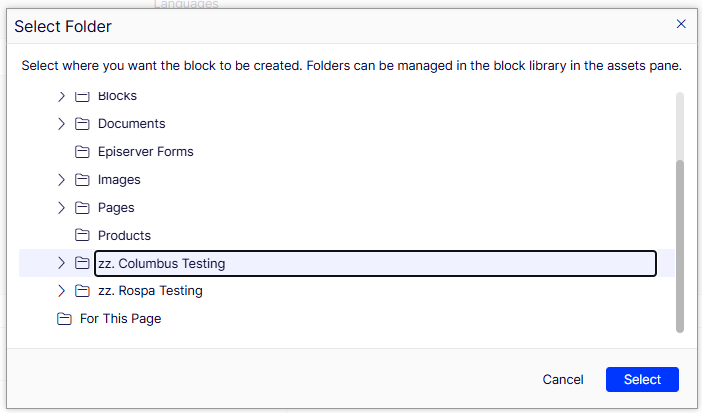Expand the zz. Rospa Testing chevron
The image size is (702, 413).
coord(61,291)
